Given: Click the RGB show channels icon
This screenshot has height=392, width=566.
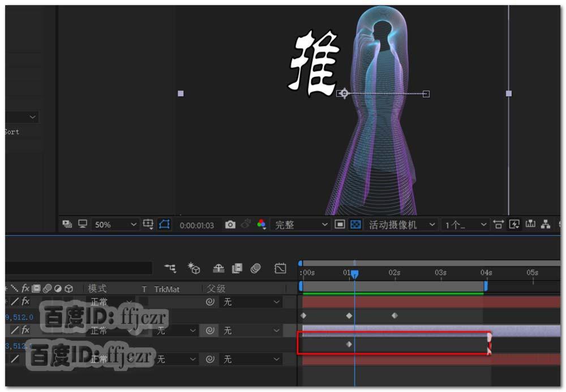Looking at the screenshot, I should point(261,225).
